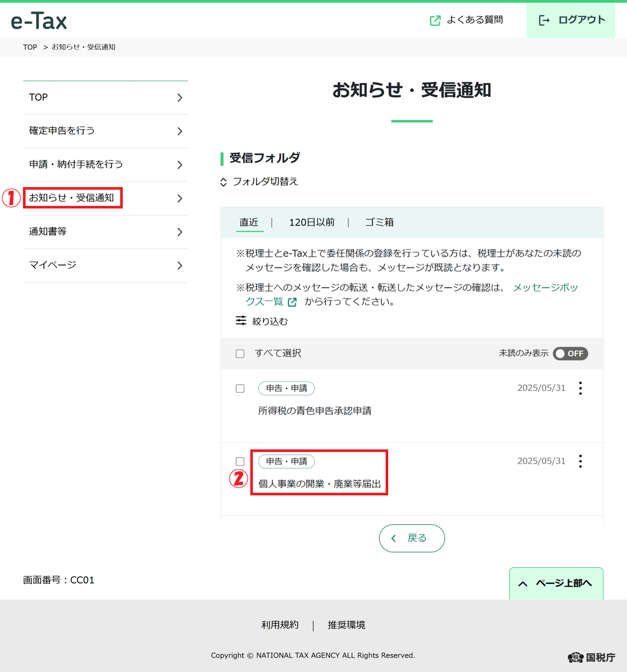Open the 絞り込む filter icon
Screen dimensions: 627x672
pos(241,321)
